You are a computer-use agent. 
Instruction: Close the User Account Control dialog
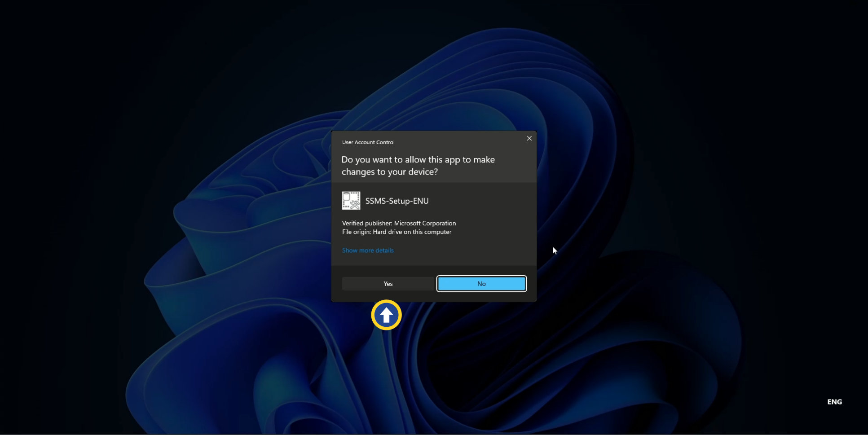point(529,138)
